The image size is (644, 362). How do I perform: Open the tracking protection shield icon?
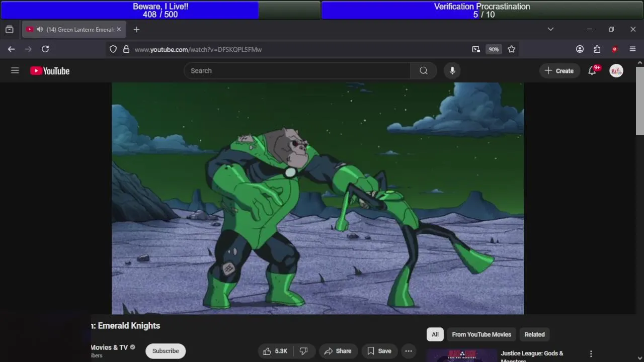pyautogui.click(x=113, y=49)
